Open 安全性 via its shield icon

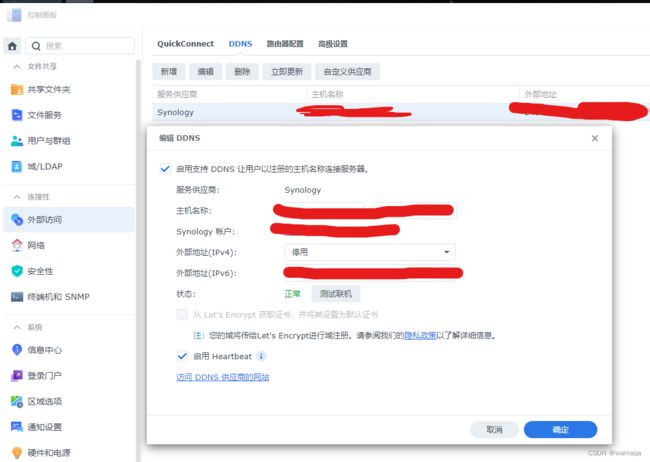pyautogui.click(x=17, y=271)
